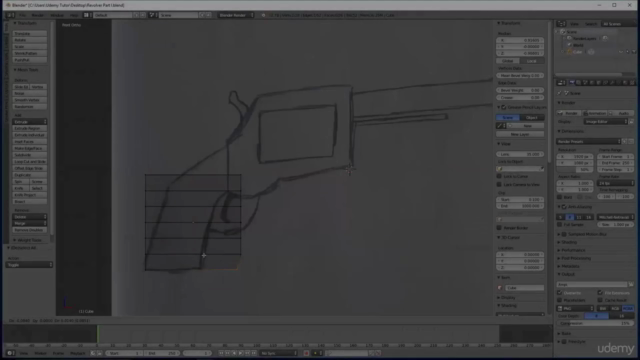Collapse the Dimensions panel
The height and width of the screenshot is (360, 640).
pos(559,131)
